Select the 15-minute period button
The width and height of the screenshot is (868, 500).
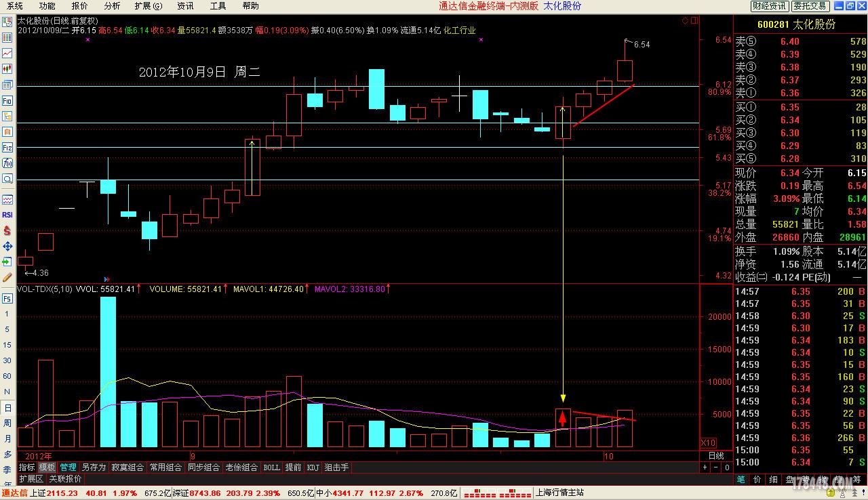[7, 346]
